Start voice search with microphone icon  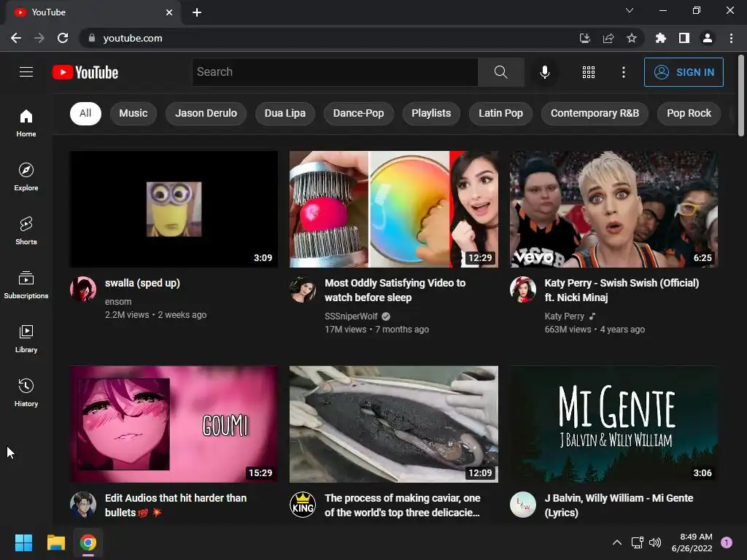544,72
